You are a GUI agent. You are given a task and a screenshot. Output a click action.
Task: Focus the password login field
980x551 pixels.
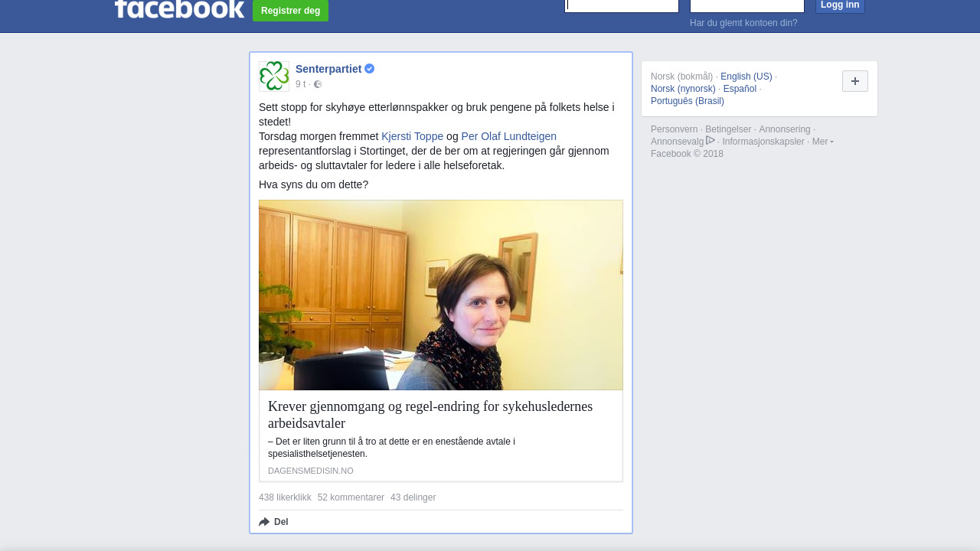pos(747,6)
